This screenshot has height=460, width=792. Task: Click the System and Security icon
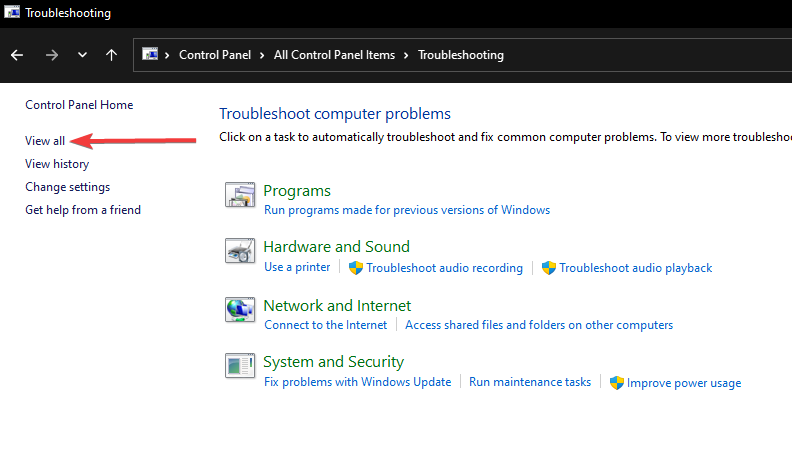tap(240, 366)
